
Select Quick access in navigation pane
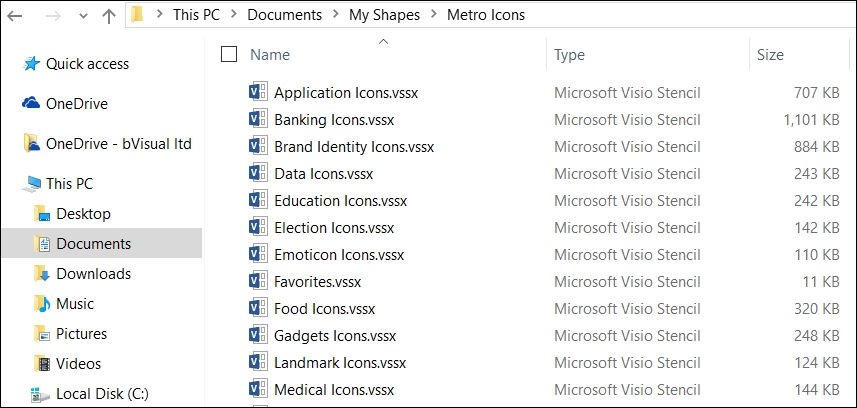tap(87, 64)
